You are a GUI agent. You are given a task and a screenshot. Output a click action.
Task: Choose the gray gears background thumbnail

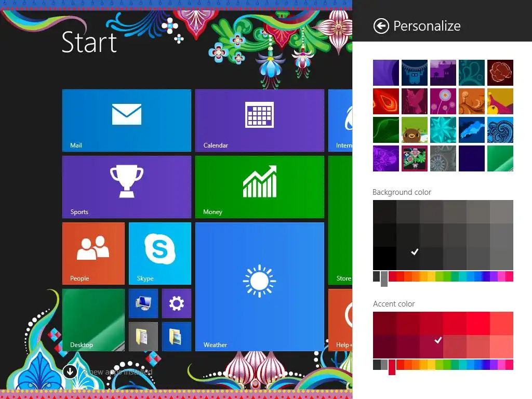pyautogui.click(x=443, y=158)
